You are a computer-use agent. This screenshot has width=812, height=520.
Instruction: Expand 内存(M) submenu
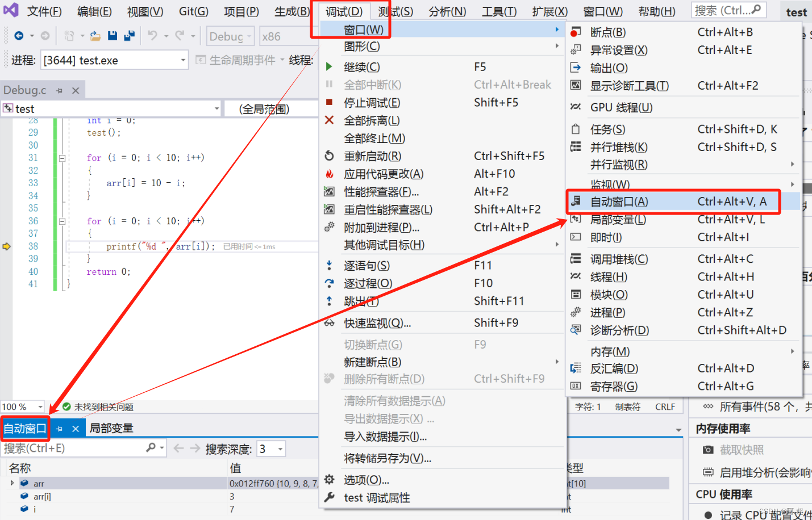pyautogui.click(x=684, y=352)
